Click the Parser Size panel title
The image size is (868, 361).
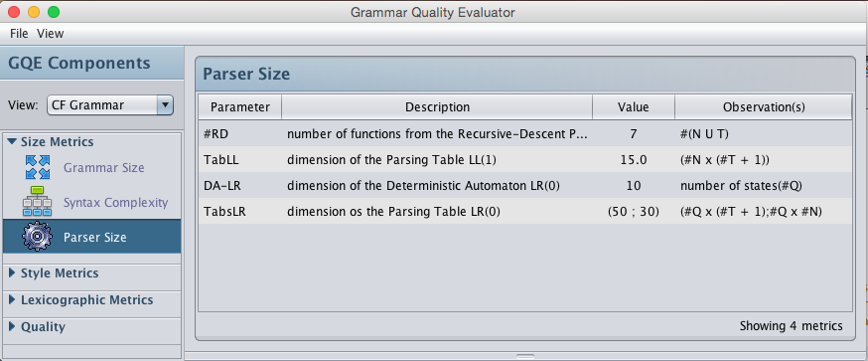click(x=246, y=74)
